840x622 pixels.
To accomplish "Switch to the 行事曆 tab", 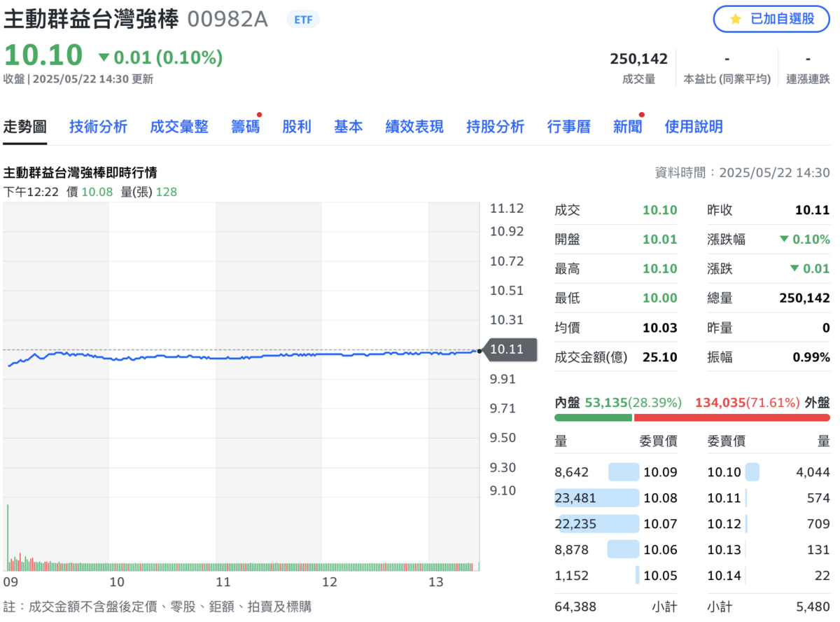I will (x=569, y=127).
